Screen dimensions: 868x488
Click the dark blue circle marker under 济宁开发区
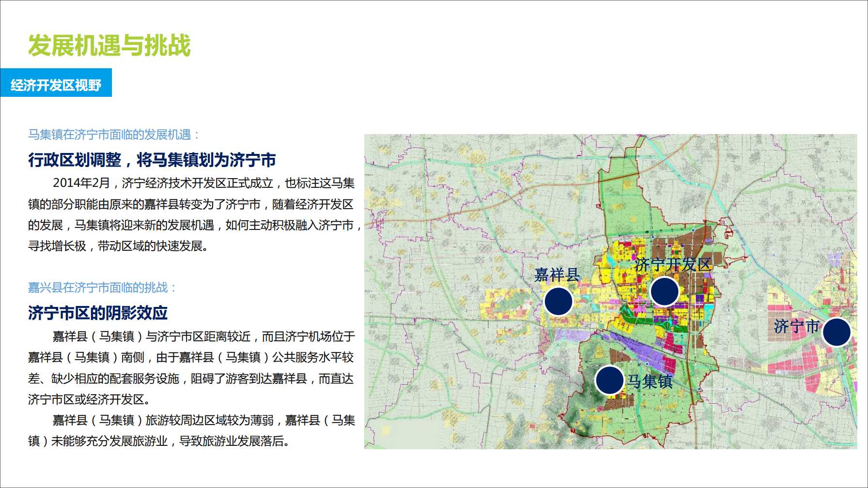coord(664,291)
